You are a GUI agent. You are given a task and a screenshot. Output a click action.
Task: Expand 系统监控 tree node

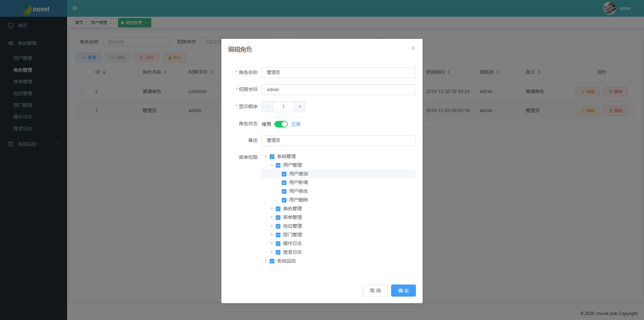pos(265,261)
